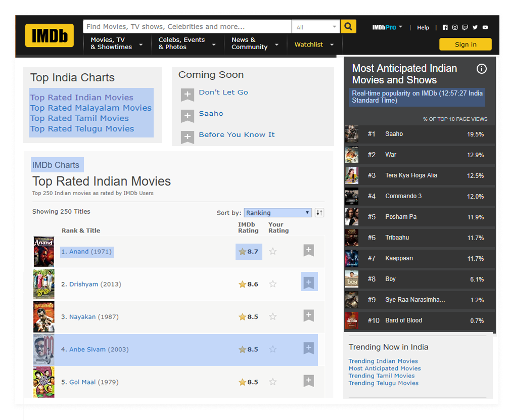Open IMDb's YouTube icon in header
Viewport: 509px width, 420px height.
tap(485, 28)
